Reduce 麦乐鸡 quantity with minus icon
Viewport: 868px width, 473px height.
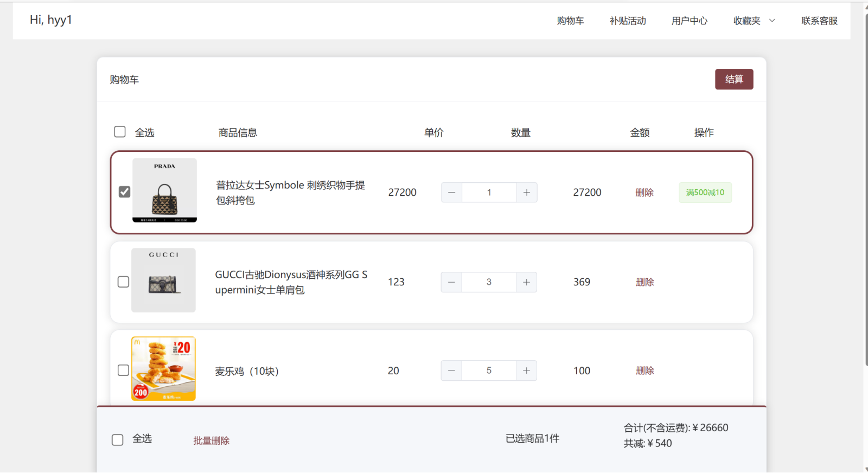point(451,370)
